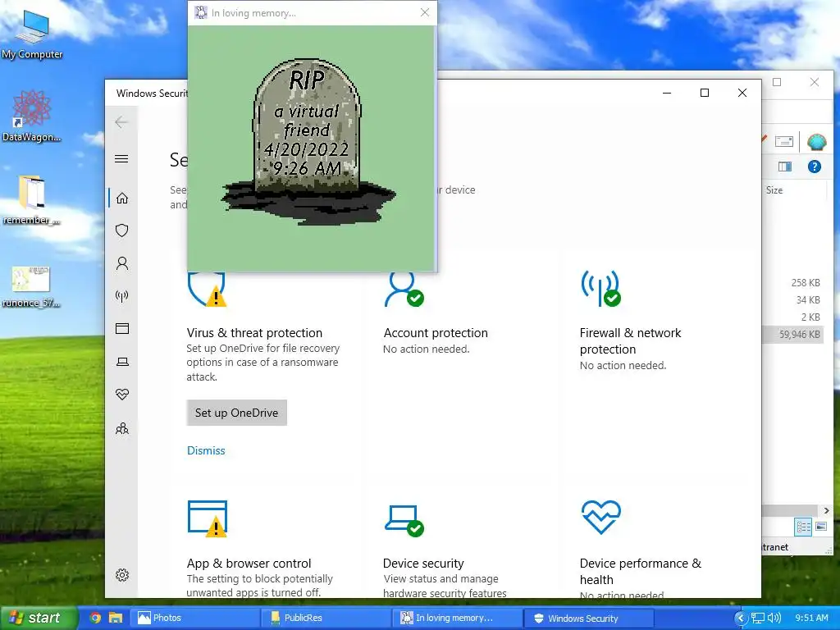Click the Set up OneDrive button
The image size is (840, 630).
coord(237,413)
